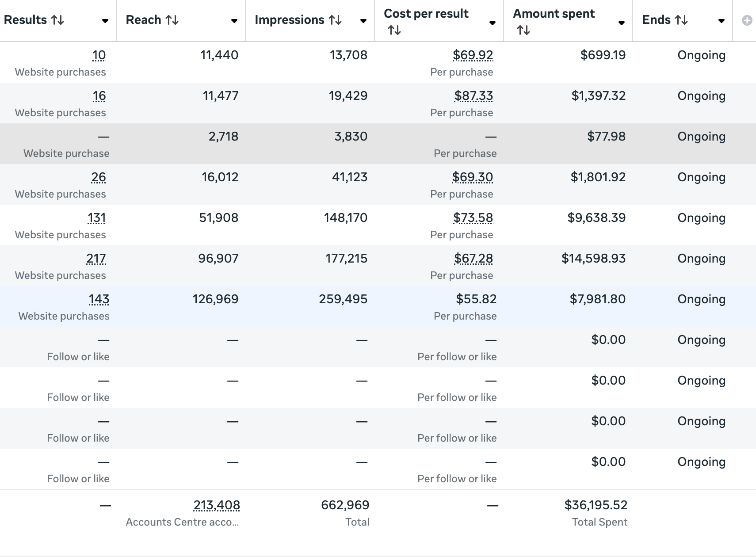
Task: Open the 213,408 total reach figure
Action: [217, 505]
